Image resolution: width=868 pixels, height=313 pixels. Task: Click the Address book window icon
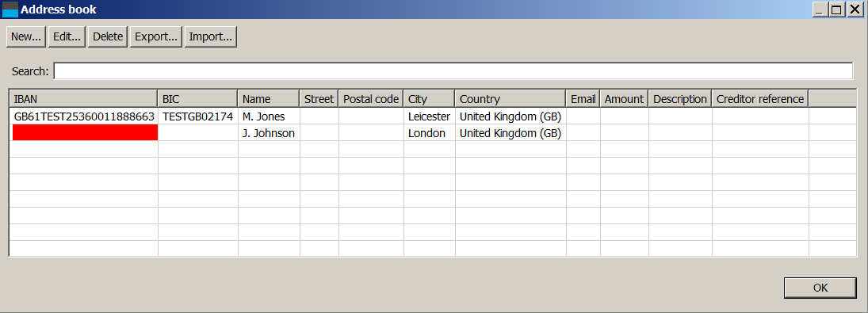click(10, 10)
